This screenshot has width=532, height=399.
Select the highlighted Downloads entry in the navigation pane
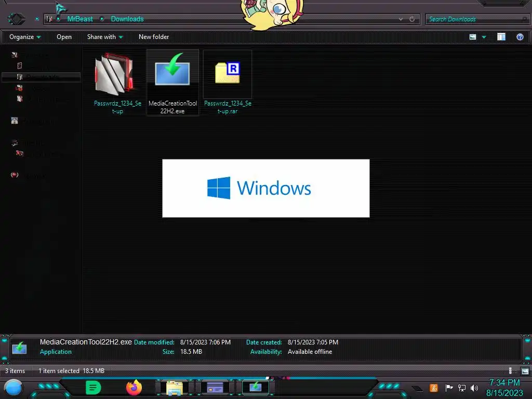pyautogui.click(x=41, y=77)
